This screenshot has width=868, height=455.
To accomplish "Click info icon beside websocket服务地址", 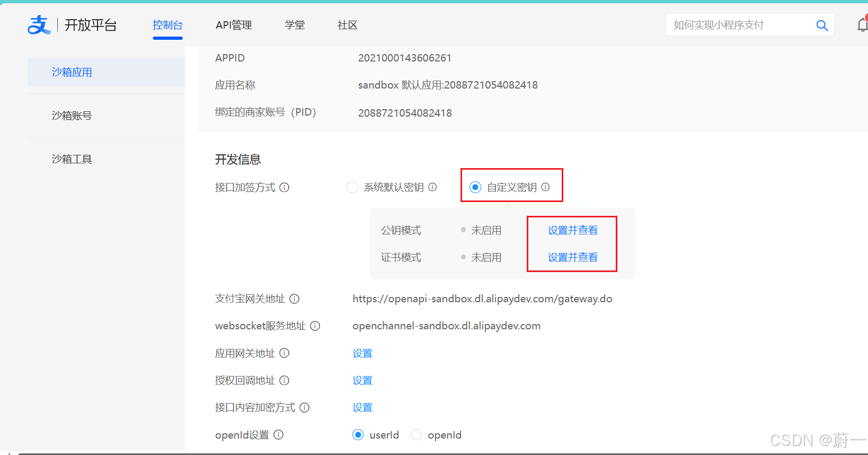I will tap(315, 326).
